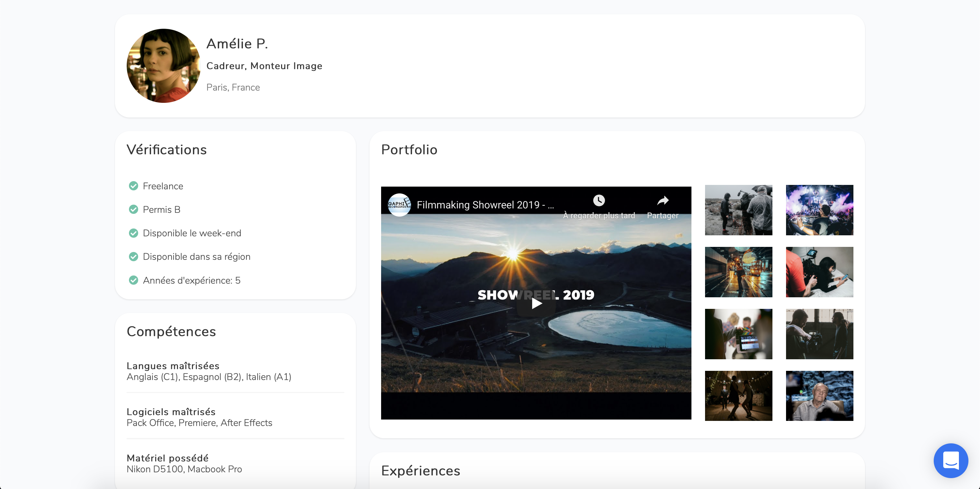The width and height of the screenshot is (980, 489).
Task: Open thumbnail of film crew in rain
Action: click(738, 210)
